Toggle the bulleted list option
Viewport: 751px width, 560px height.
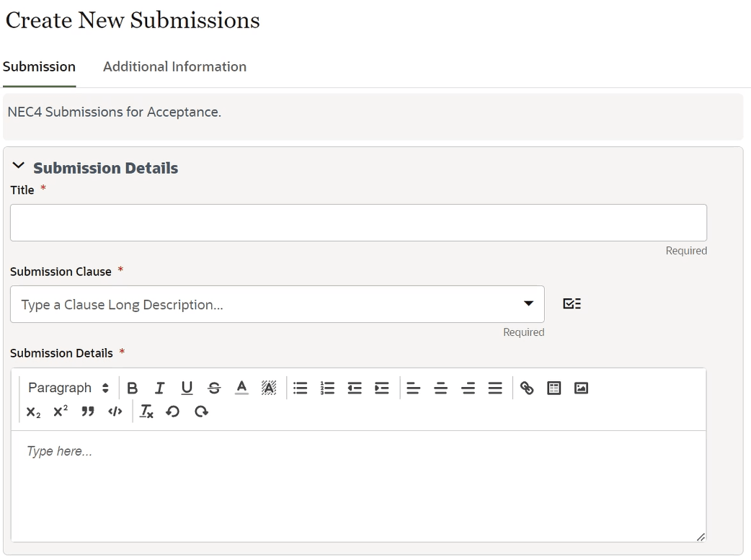pos(300,388)
